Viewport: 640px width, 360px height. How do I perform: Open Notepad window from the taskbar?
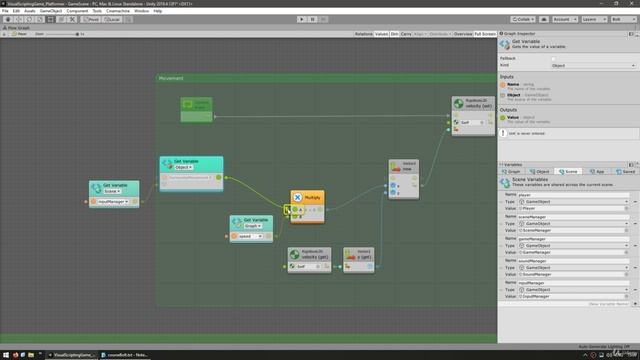click(124, 355)
